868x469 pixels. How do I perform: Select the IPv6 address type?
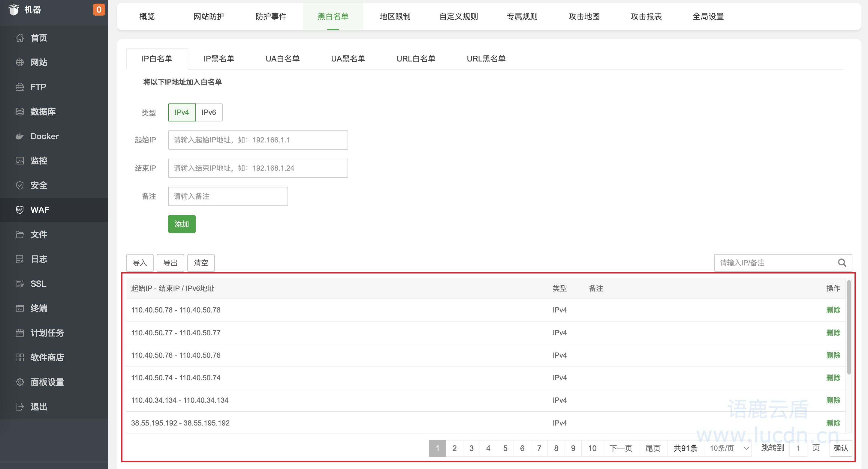(x=209, y=112)
